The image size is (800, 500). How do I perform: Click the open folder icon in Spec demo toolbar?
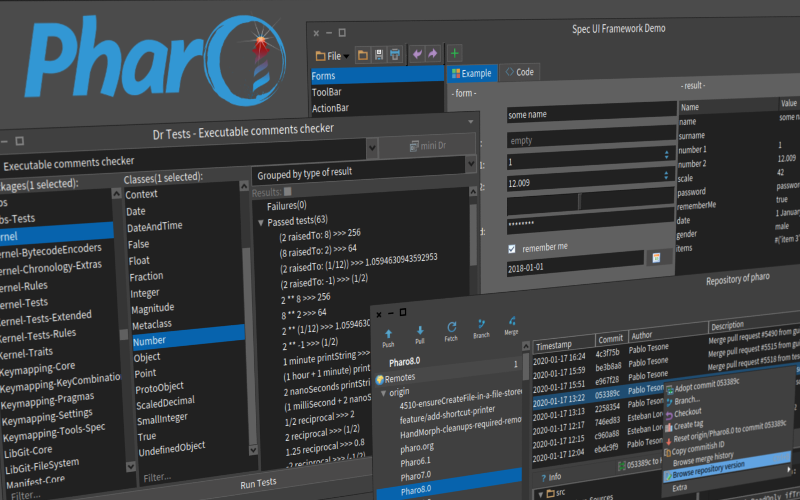coord(363,55)
